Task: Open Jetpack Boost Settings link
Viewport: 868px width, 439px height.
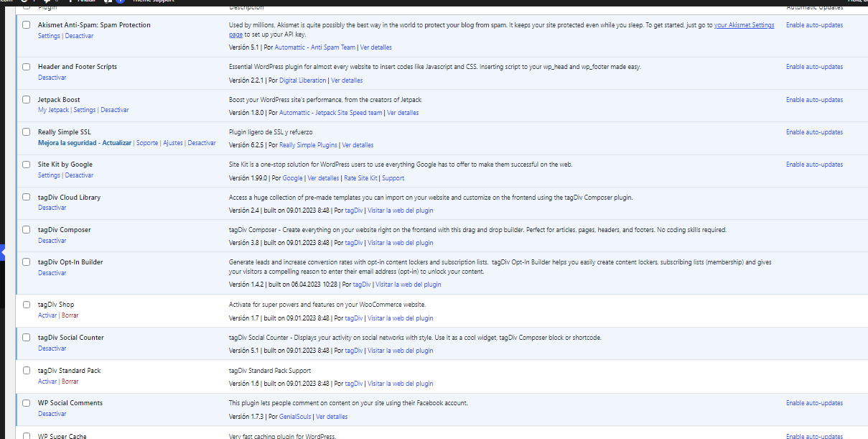Action: [84, 110]
